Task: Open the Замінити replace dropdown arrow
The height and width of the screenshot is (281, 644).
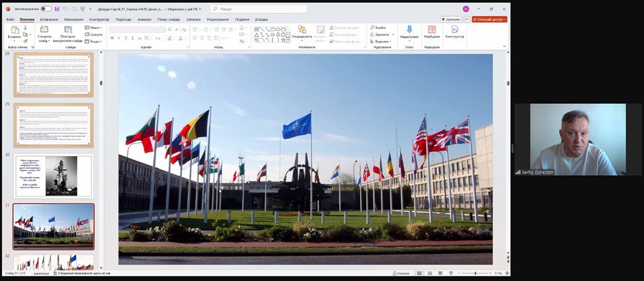Action: [x=393, y=34]
